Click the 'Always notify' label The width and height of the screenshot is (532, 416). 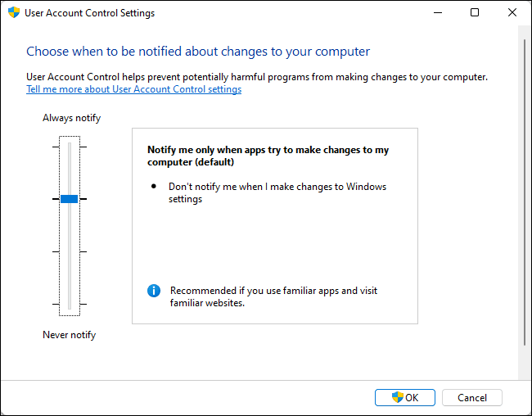pyautogui.click(x=71, y=118)
